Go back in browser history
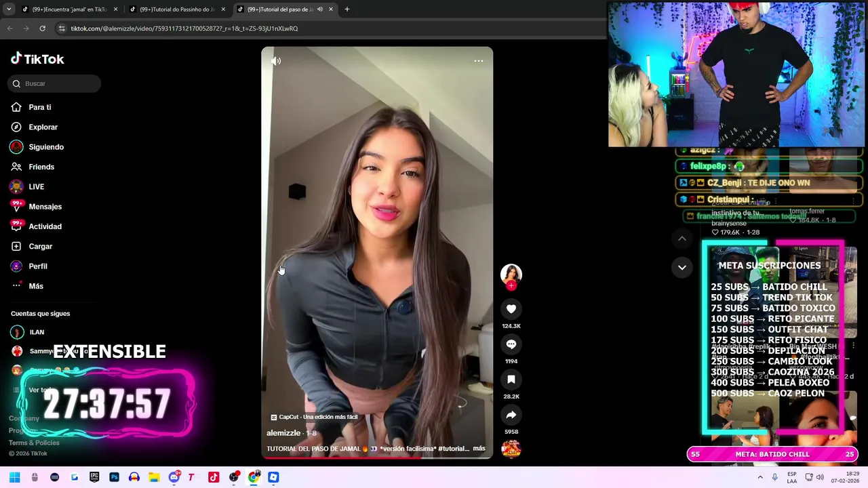 pyautogui.click(x=9, y=28)
